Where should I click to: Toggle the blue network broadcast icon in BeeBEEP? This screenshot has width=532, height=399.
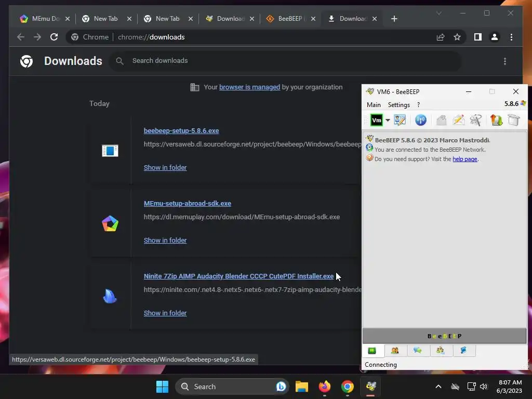click(x=421, y=120)
